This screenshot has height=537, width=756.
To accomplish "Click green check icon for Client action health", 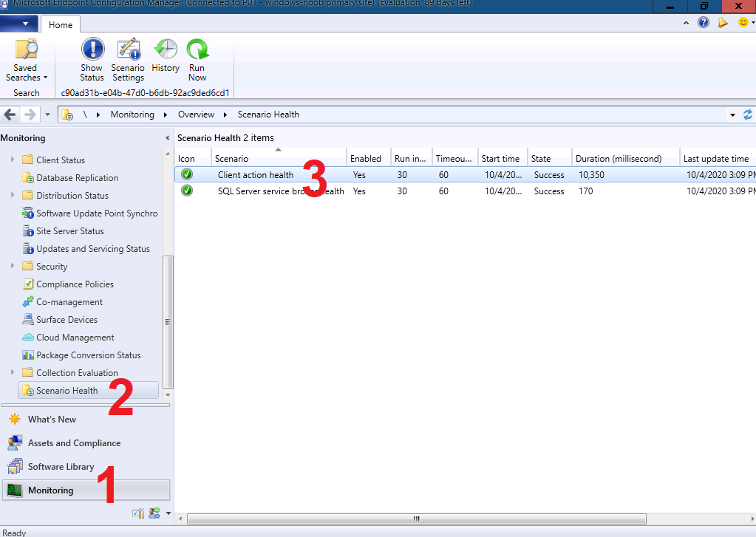I will point(186,174).
